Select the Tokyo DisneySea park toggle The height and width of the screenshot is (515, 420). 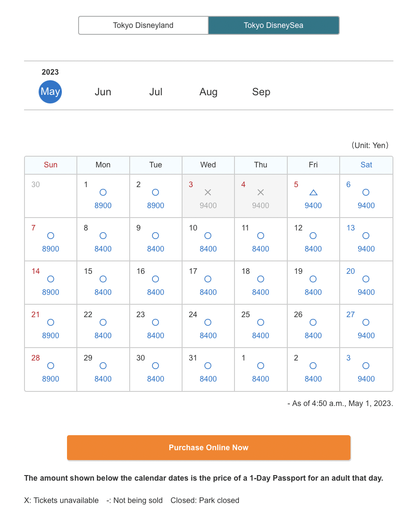[x=274, y=25]
